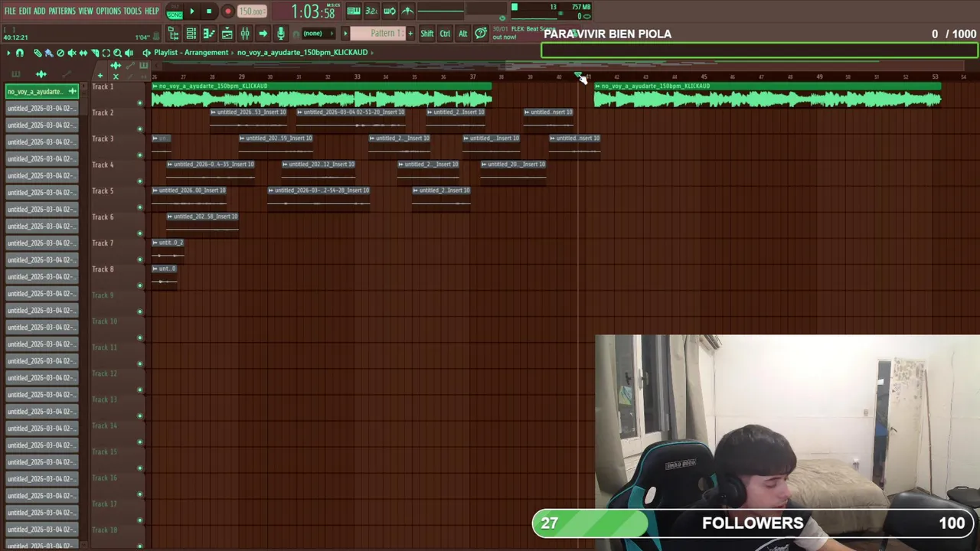Expand the no_voy_a_ayudarte clip breadcrumb
This screenshot has height=551, width=980.
[x=302, y=53]
